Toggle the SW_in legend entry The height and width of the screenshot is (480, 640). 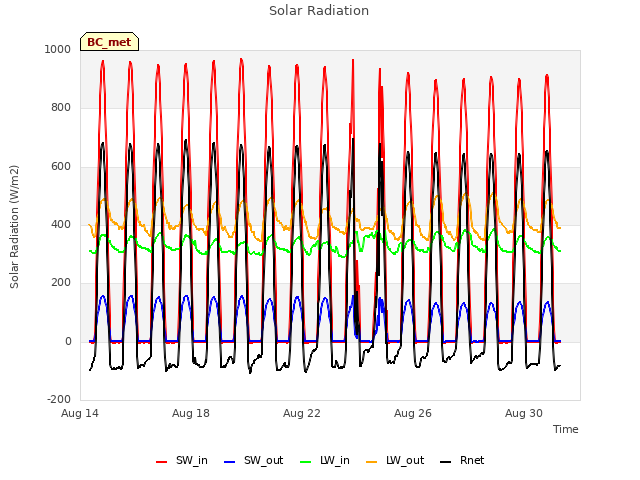(182, 461)
